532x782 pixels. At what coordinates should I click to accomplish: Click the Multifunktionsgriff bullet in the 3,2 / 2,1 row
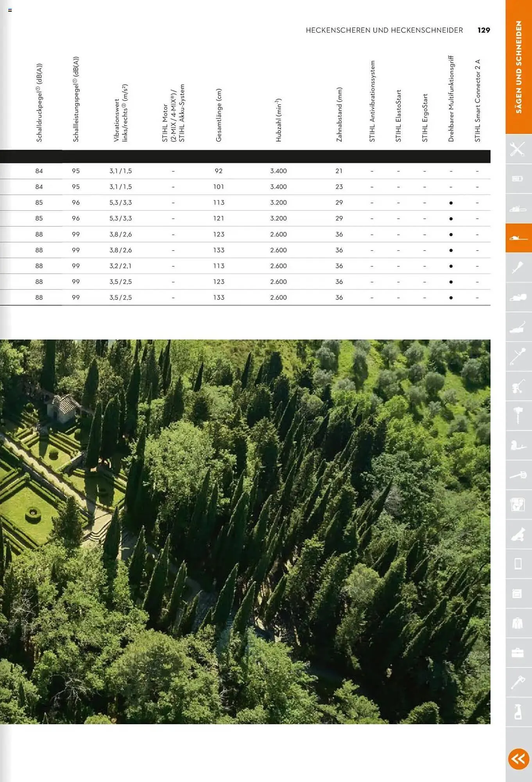451,266
